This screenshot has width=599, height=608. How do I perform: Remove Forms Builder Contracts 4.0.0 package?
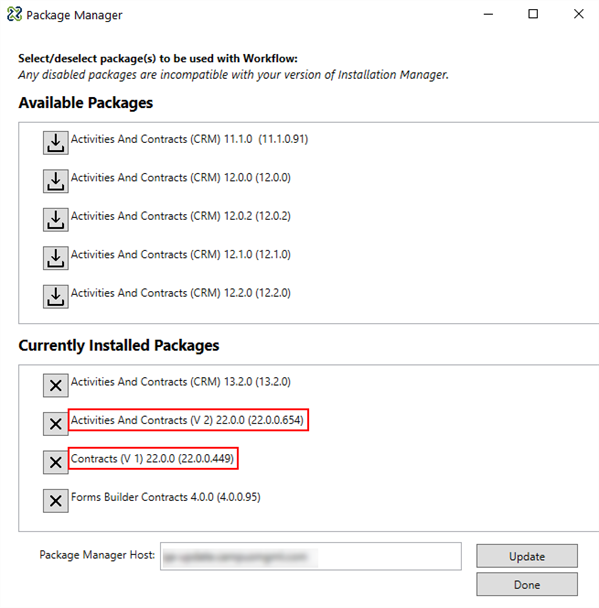pos(55,501)
